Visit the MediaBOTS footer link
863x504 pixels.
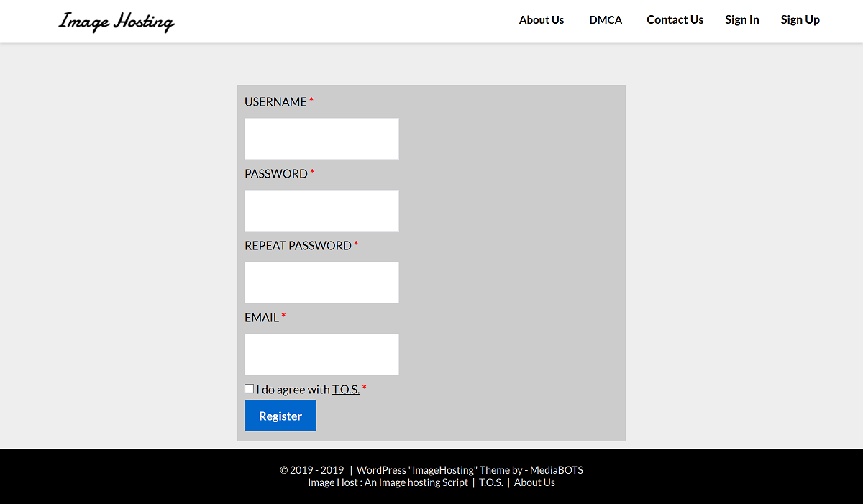pos(556,470)
